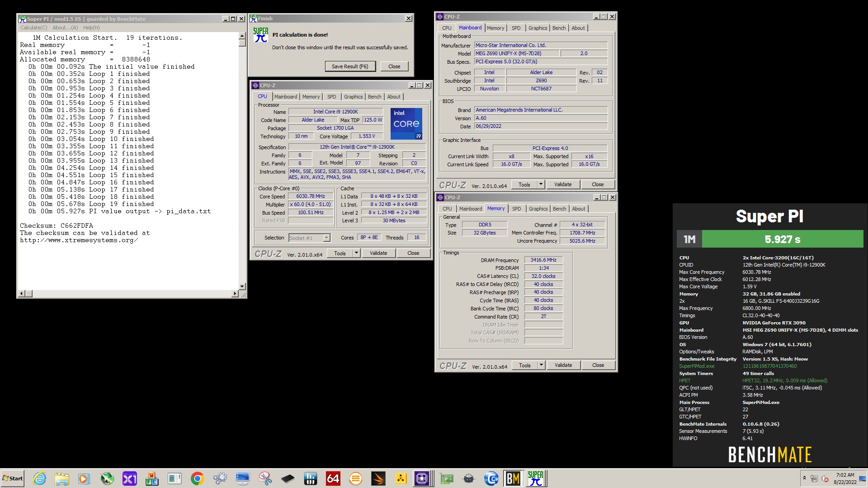Open Help menu in Super PI

(91, 28)
